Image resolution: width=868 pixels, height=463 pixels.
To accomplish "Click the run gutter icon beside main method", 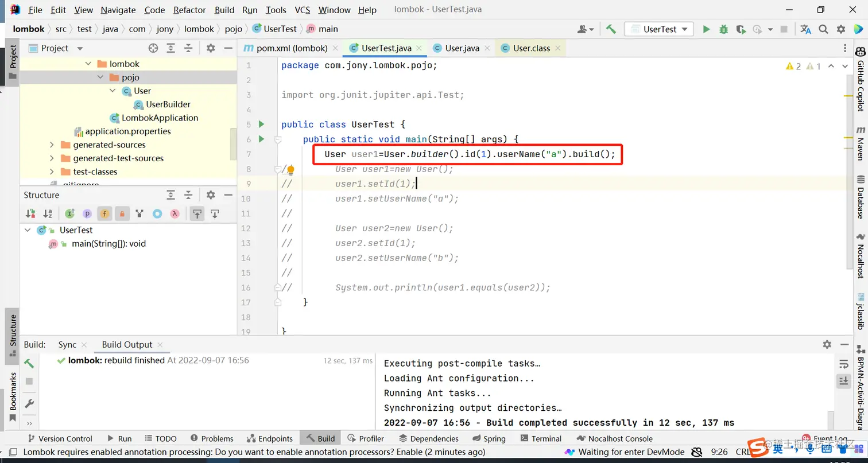I will [x=261, y=139].
